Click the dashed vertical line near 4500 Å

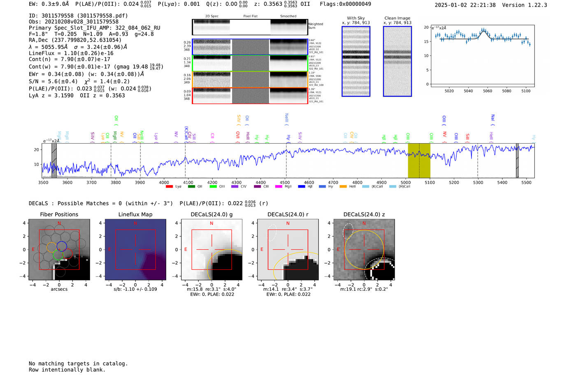(286, 160)
